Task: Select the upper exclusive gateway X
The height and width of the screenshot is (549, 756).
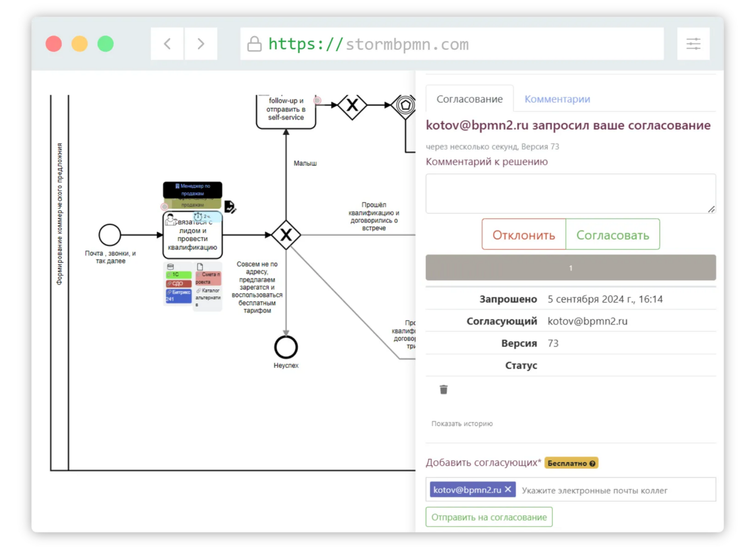Action: (x=352, y=105)
